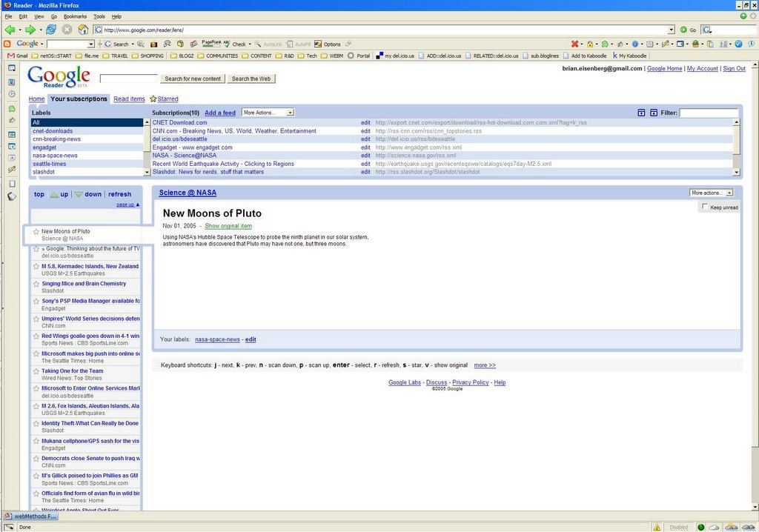This screenshot has width=759, height=532.
Task: Click the green down triangle in item list
Action: pyautogui.click(x=79, y=195)
